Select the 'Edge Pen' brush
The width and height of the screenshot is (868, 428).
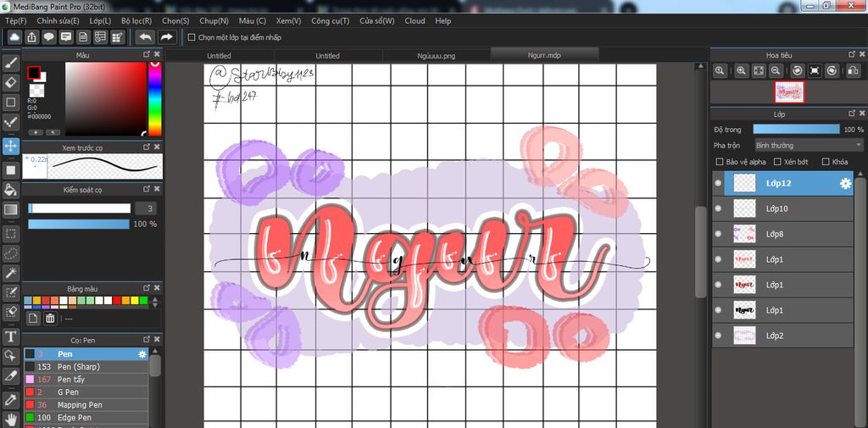coord(86,418)
